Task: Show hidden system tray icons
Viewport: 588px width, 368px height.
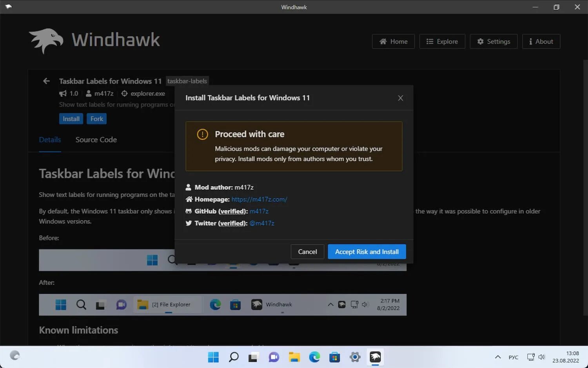Action: (x=498, y=357)
